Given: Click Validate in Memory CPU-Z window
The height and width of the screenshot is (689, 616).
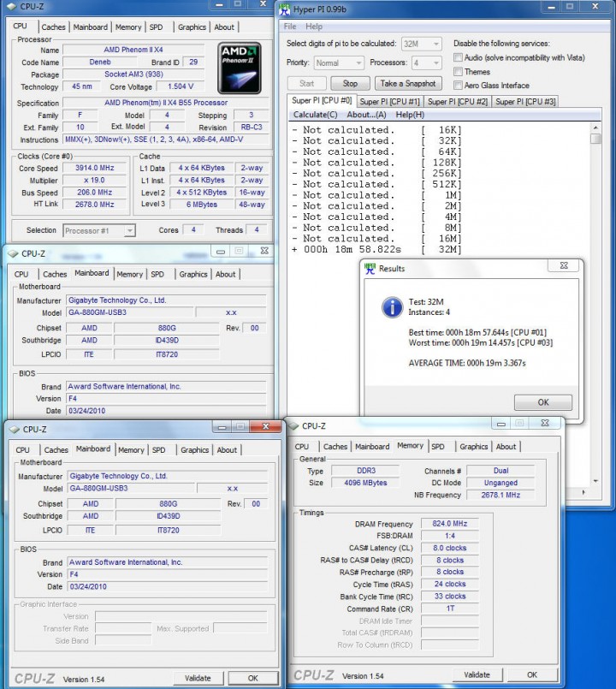Looking at the screenshot, I should click(x=477, y=674).
